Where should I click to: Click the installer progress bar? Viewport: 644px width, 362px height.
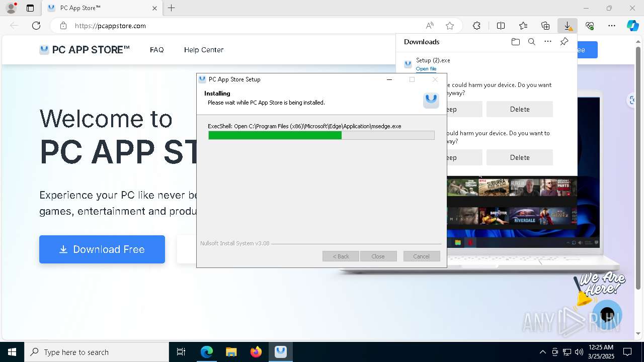[321, 135]
